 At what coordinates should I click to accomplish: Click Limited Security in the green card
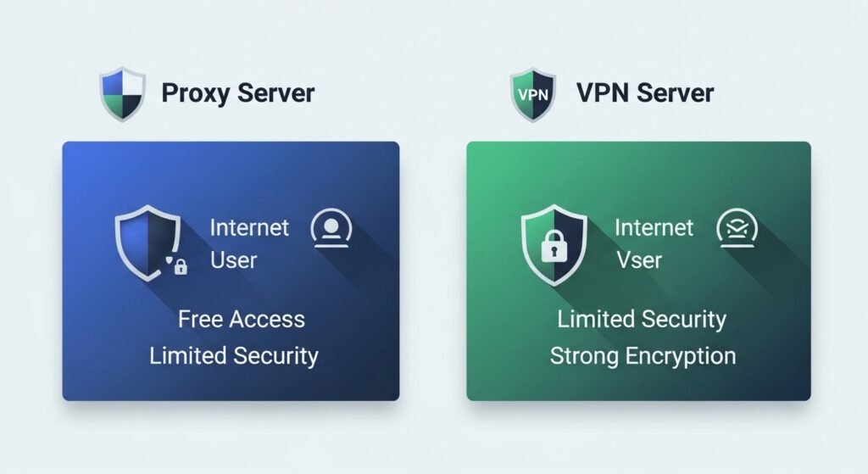pos(642,320)
